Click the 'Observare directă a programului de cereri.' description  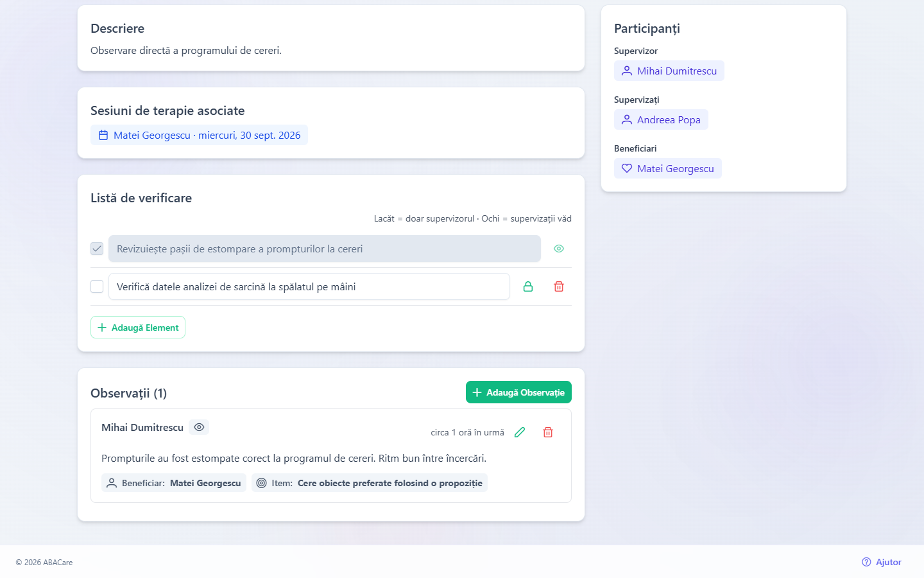point(186,51)
